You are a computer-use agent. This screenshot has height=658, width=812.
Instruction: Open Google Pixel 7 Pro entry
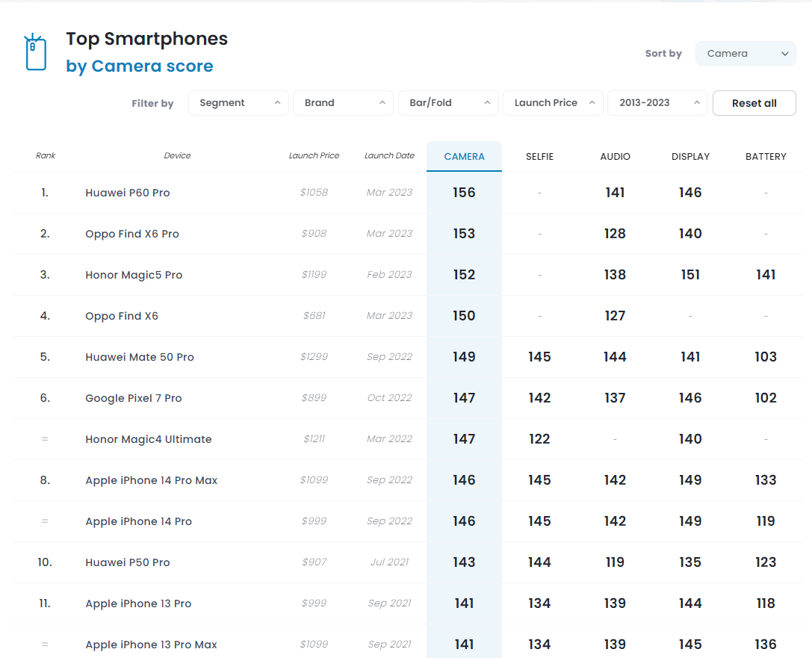click(134, 398)
